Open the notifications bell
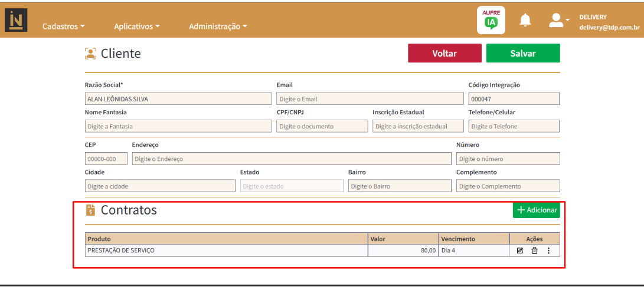 click(525, 21)
